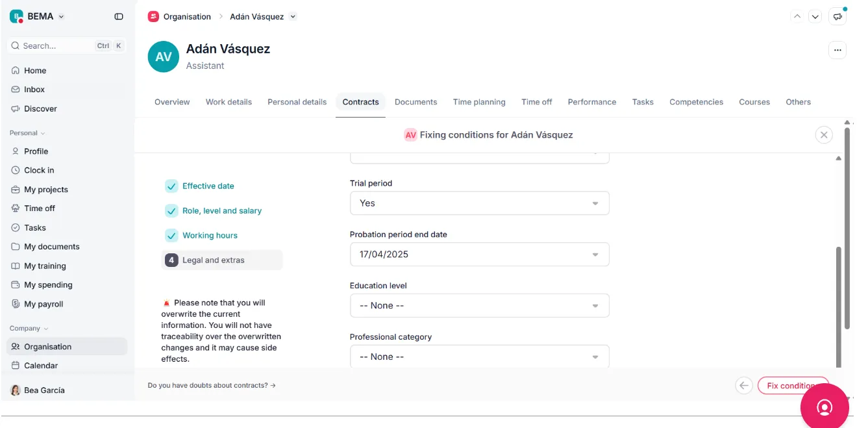
Task: Open the Personal details tab
Action: [x=297, y=102]
